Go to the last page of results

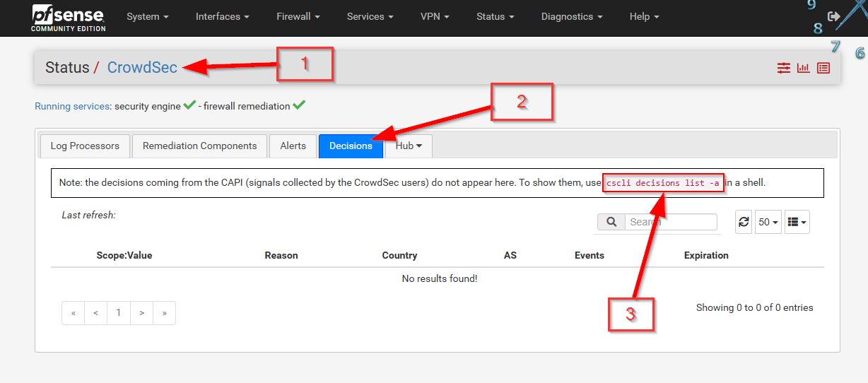[x=164, y=313]
